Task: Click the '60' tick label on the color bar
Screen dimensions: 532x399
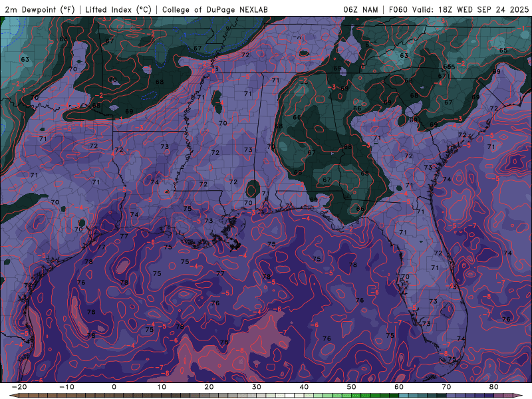Action: (399, 387)
